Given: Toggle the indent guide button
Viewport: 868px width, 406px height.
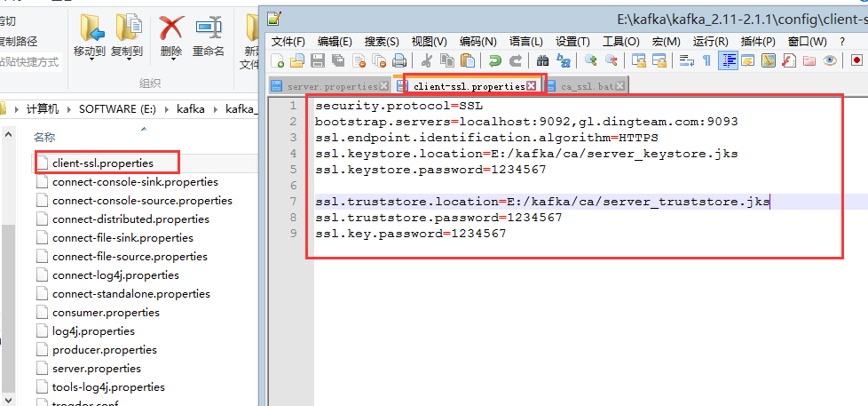Looking at the screenshot, I should tap(728, 61).
